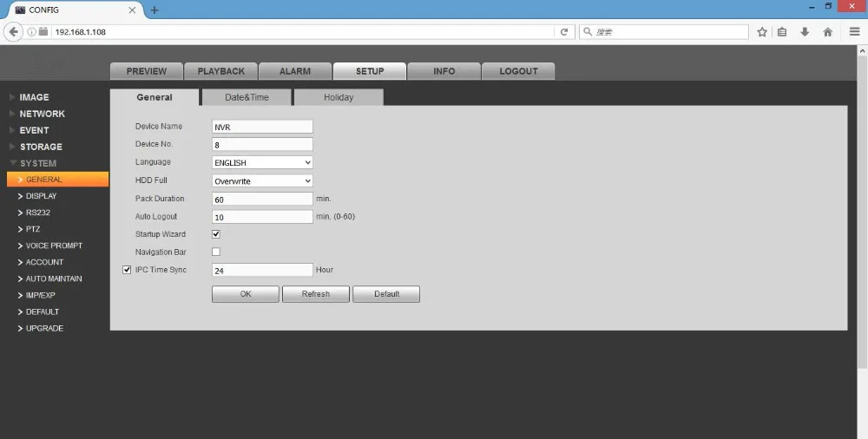868x439 pixels.
Task: Open downloads arrow icon in toolbar
Action: point(805,32)
